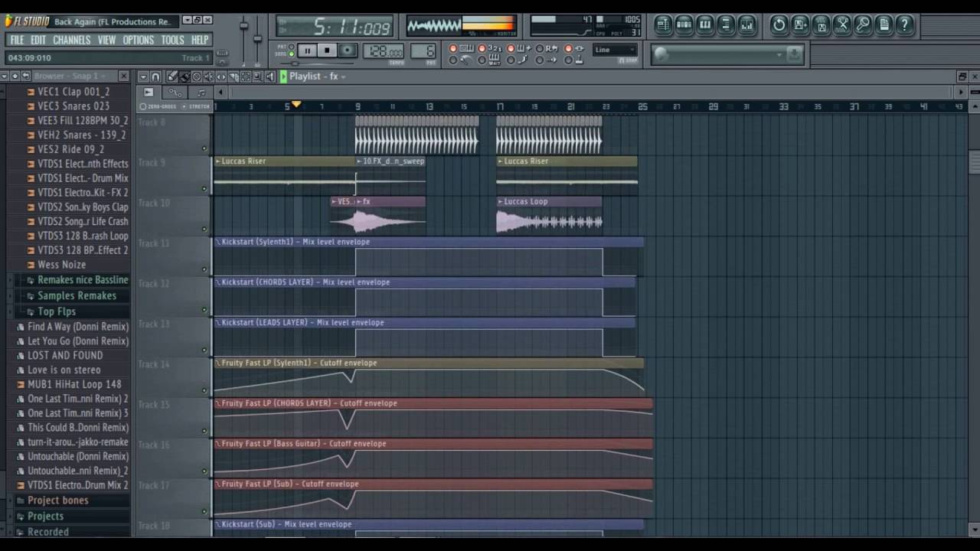Click the browser collapse-all arrow icon
This screenshot has width=980, height=551.
click(15, 76)
